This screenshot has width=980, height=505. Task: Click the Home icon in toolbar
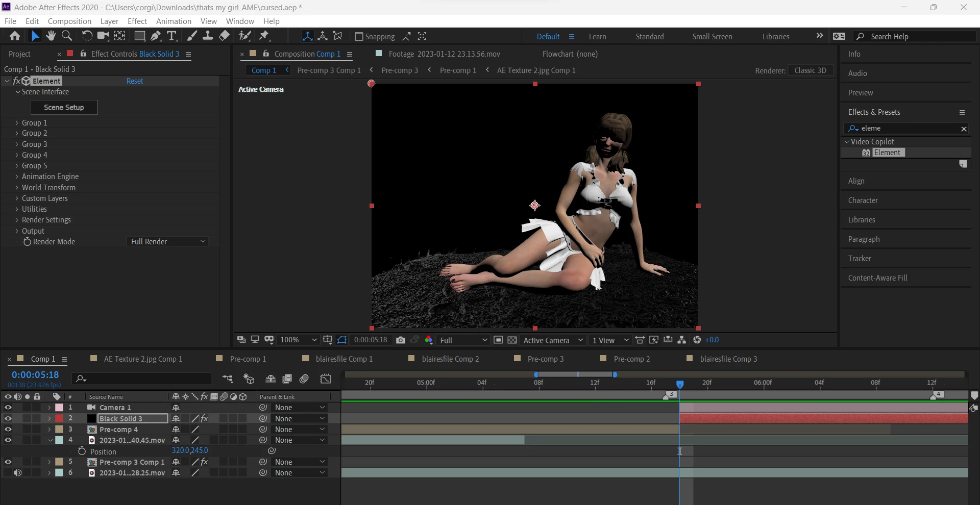(15, 36)
